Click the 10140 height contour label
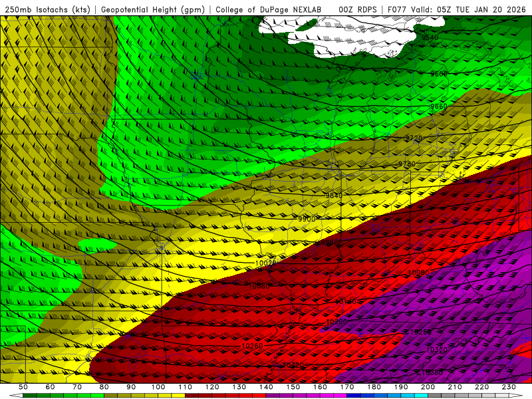This screenshot has height=399, width=532. tap(346, 302)
